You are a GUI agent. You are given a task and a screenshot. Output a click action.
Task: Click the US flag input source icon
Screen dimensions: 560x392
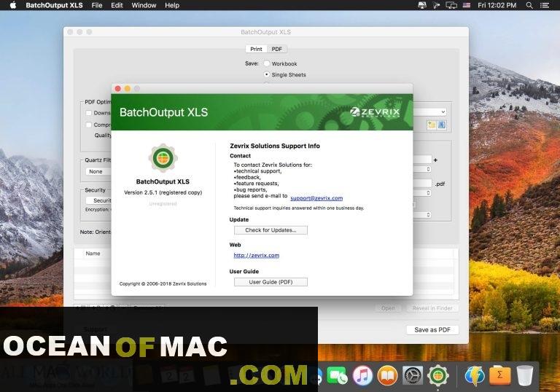click(467, 5)
